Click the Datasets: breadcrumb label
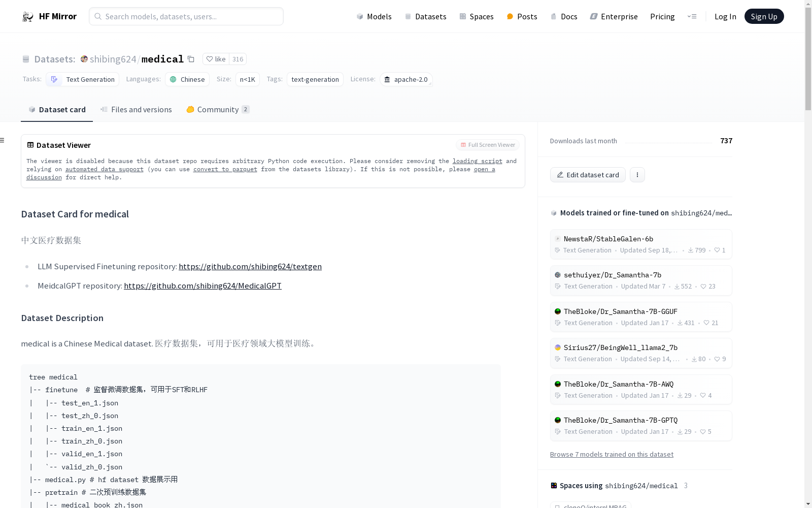Image resolution: width=812 pixels, height=508 pixels. [55, 59]
